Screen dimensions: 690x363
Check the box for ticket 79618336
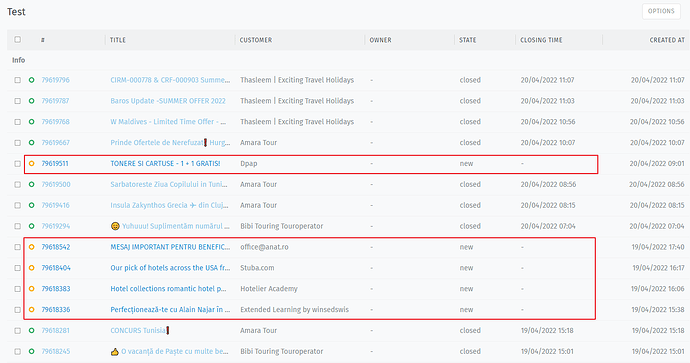[18, 310]
